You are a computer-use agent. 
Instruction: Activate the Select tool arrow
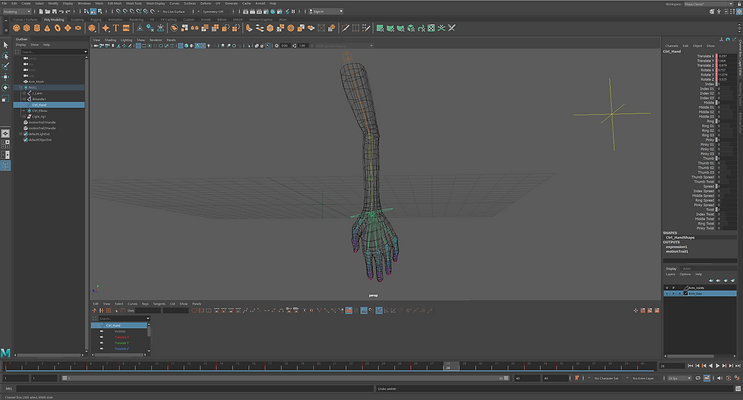6,45
